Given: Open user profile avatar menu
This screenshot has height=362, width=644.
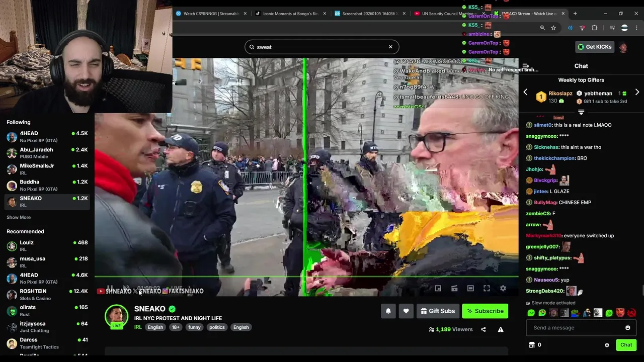Looking at the screenshot, I should click(623, 47).
